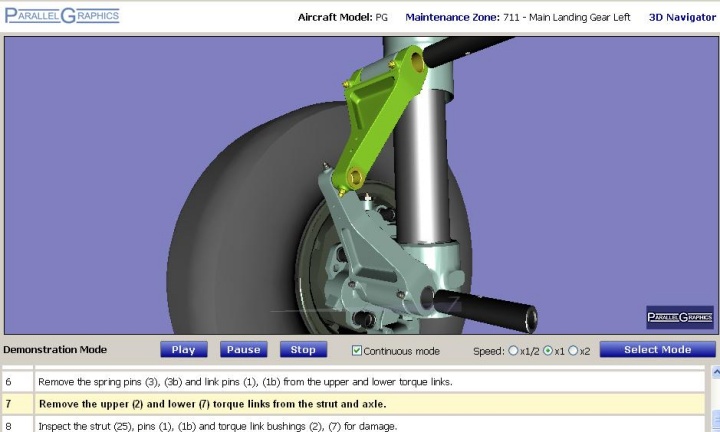
Task: Click the ParallelGraphics watermark in the 3D viewport
Action: pyautogui.click(x=679, y=317)
